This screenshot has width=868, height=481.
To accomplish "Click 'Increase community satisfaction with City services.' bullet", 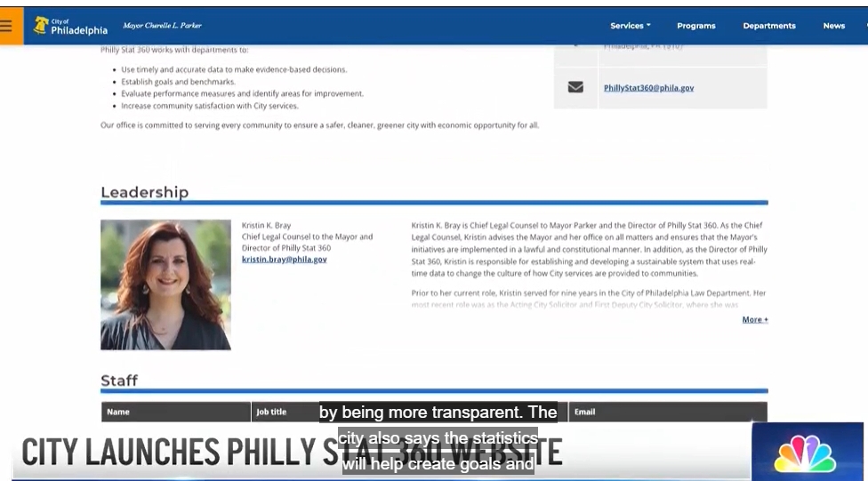I will 210,106.
